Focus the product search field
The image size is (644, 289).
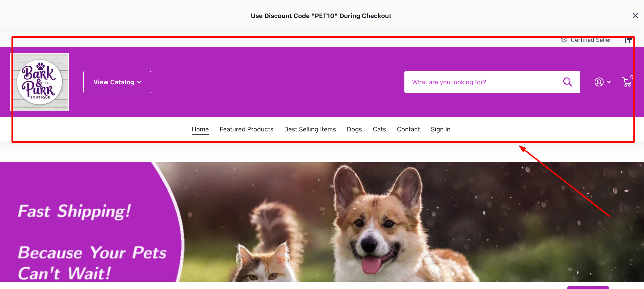(483, 82)
